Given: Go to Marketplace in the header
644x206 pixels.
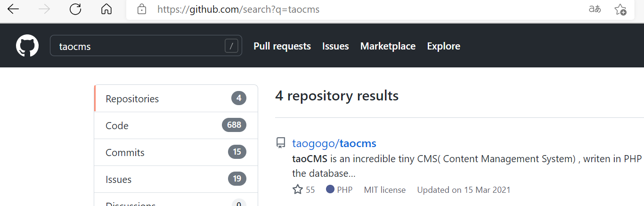Looking at the screenshot, I should pyautogui.click(x=388, y=46).
